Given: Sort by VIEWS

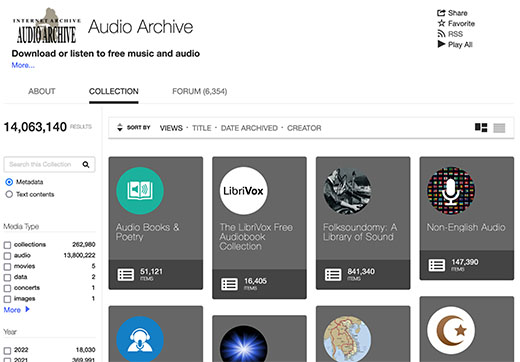Looking at the screenshot, I should coord(171,128).
